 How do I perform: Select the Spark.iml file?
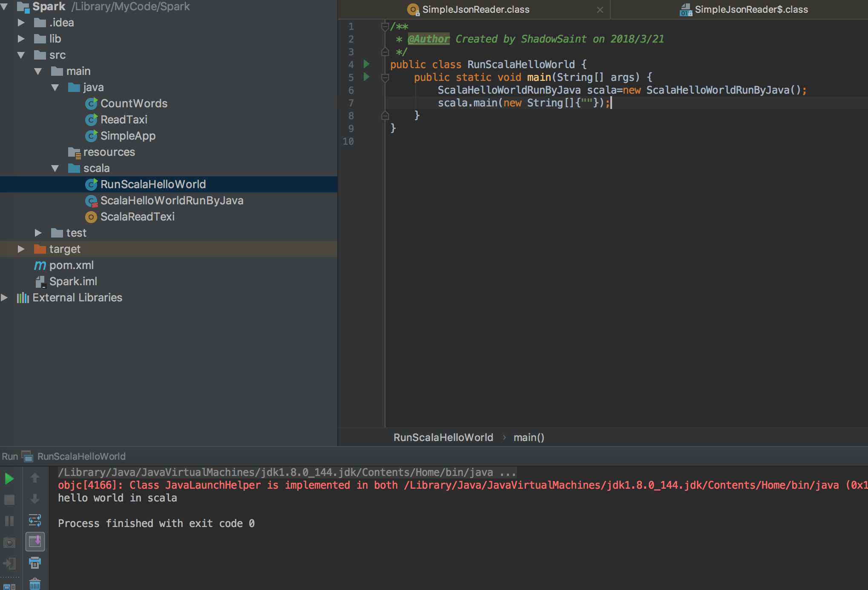[73, 281]
